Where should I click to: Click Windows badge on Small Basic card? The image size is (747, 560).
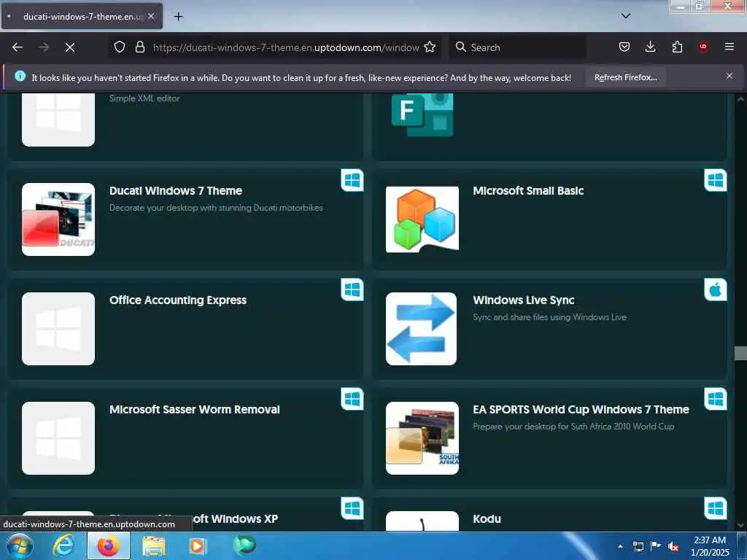point(716,180)
